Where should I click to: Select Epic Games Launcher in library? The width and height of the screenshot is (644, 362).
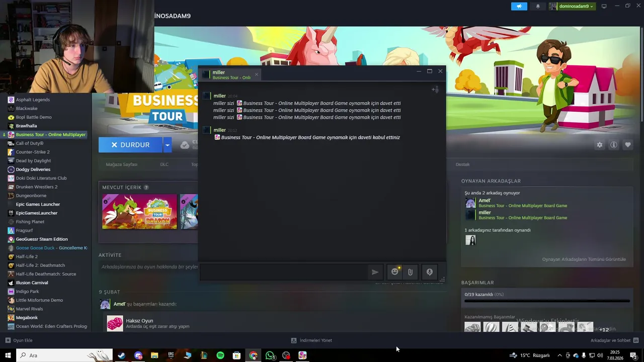[x=38, y=204]
